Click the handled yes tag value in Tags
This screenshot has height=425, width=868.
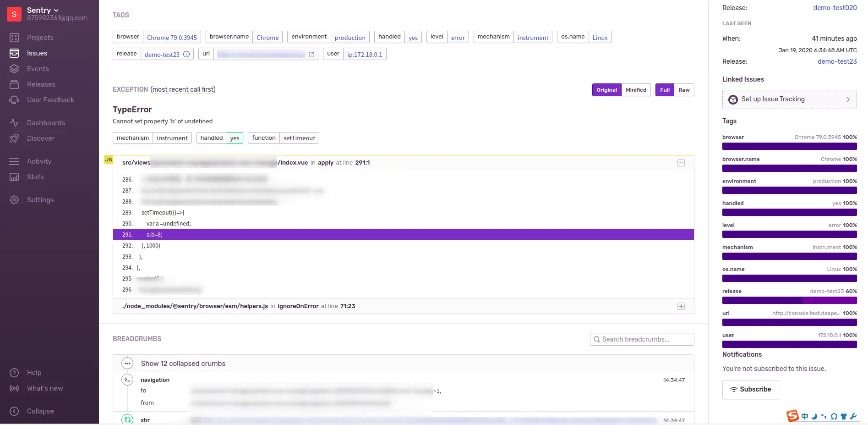click(413, 38)
